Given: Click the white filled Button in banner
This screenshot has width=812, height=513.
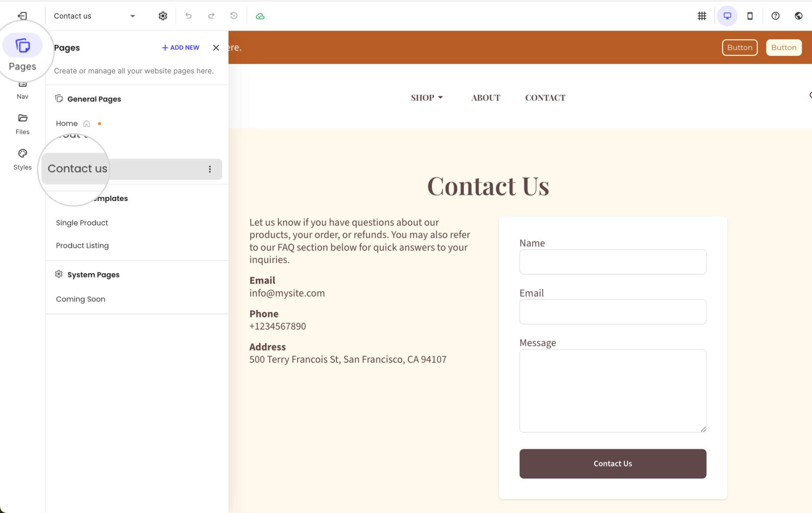Looking at the screenshot, I should point(783,47).
